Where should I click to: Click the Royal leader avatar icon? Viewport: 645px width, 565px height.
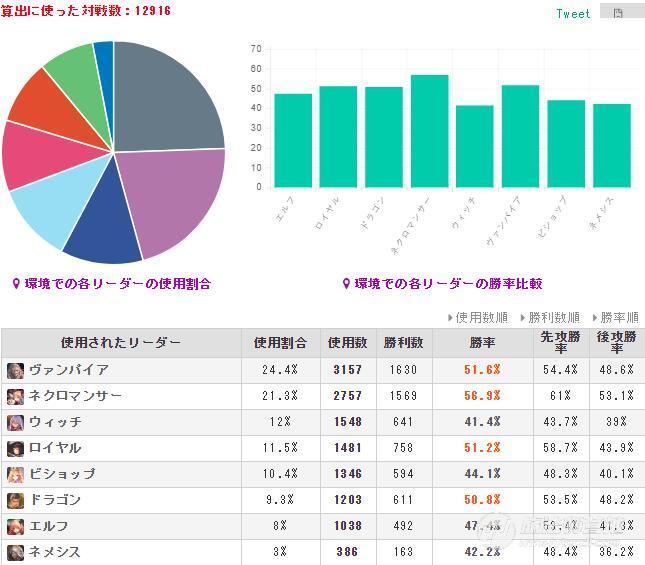click(x=15, y=448)
